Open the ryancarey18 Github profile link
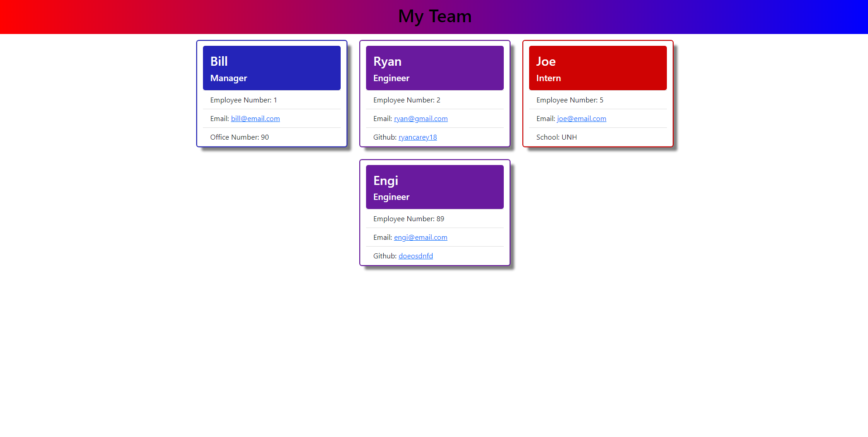The width and height of the screenshot is (868, 437). tap(417, 137)
